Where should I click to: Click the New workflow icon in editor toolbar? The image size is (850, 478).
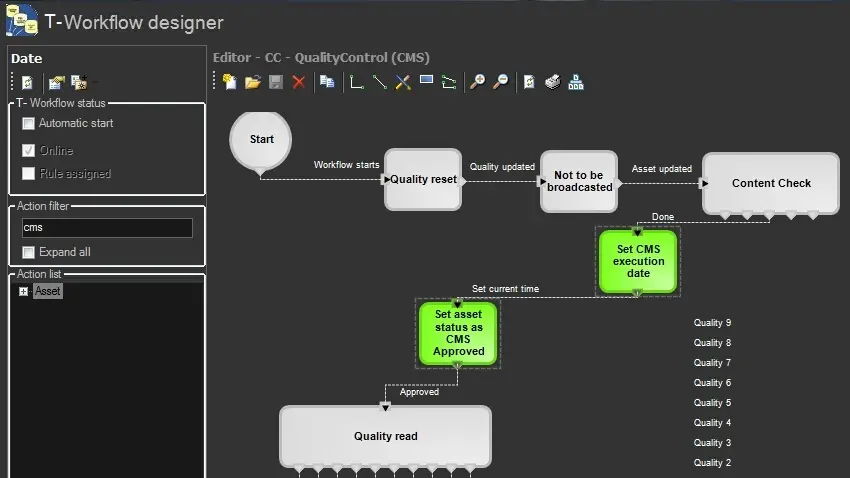[x=230, y=82]
